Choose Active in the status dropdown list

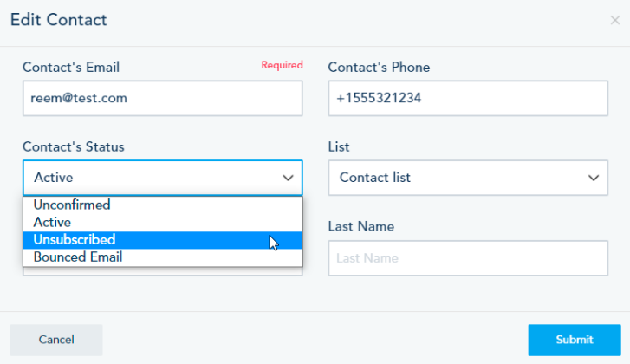[52, 223]
